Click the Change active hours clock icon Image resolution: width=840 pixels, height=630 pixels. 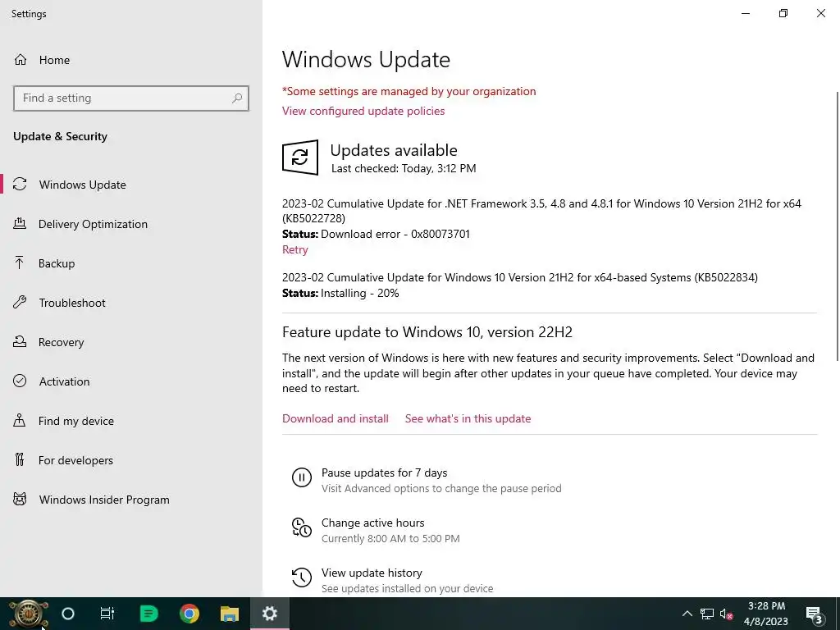(x=302, y=527)
